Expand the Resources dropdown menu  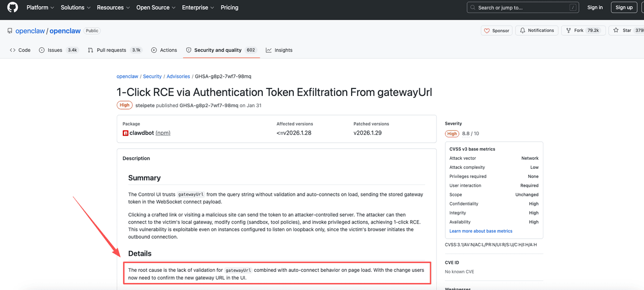[x=113, y=8]
